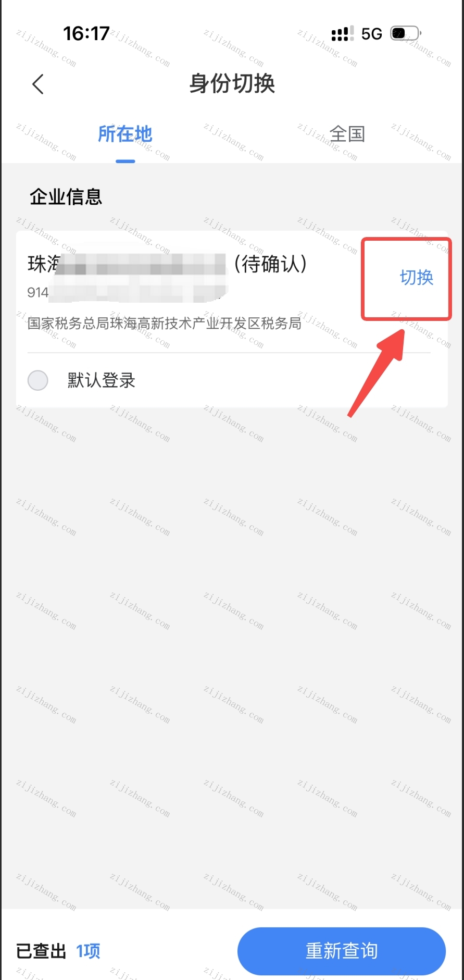This screenshot has width=464, height=980.
Task: Tap the 企业信息 section heading
Action: click(66, 197)
